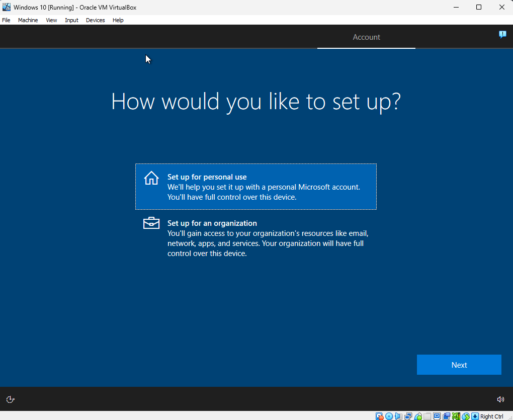Click the network adapter status icon
The image size is (513, 420).
tap(408, 416)
